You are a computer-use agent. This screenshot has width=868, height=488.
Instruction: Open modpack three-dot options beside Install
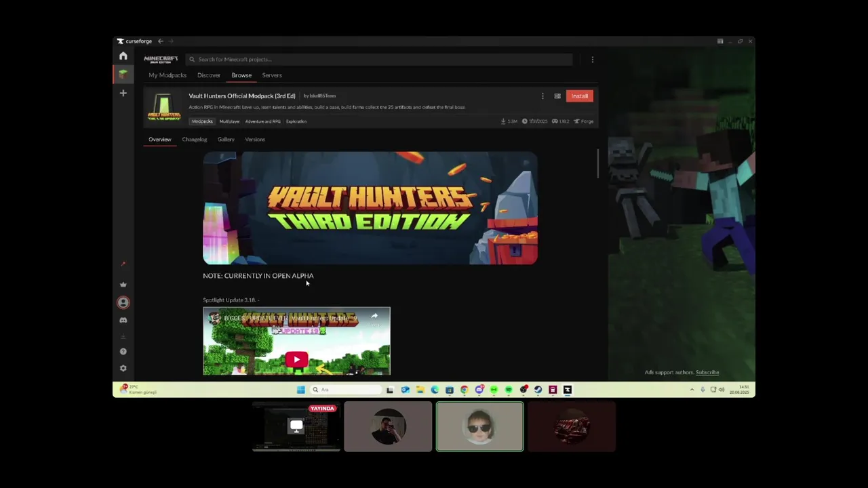point(542,96)
